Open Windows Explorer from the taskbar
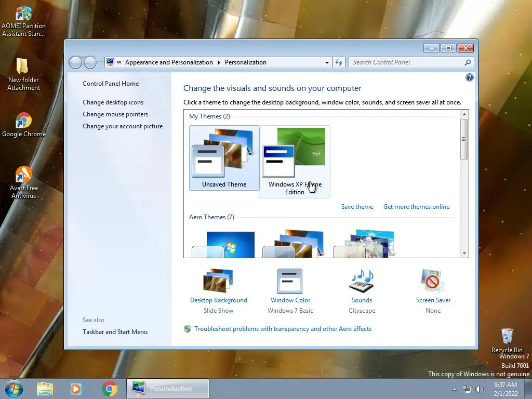The image size is (532, 399). click(x=45, y=389)
